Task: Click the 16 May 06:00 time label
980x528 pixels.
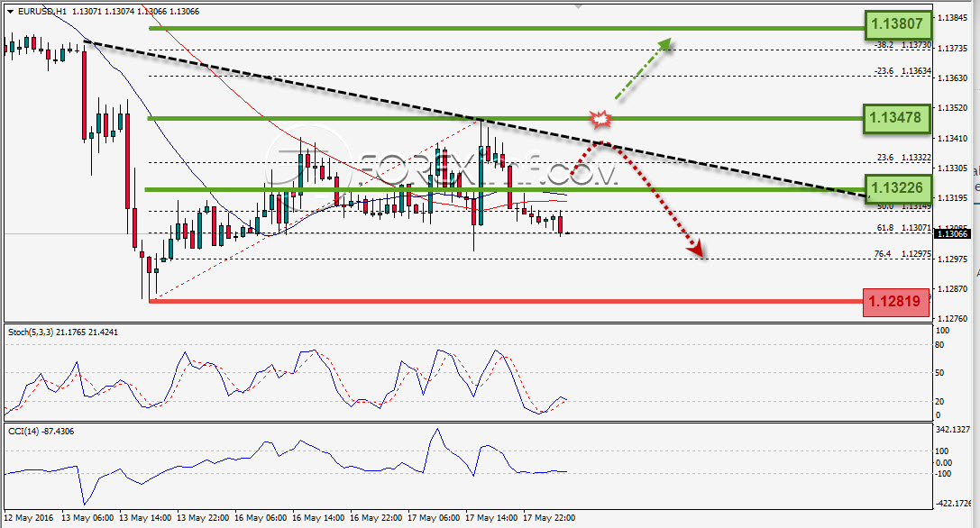Action: 261,517
